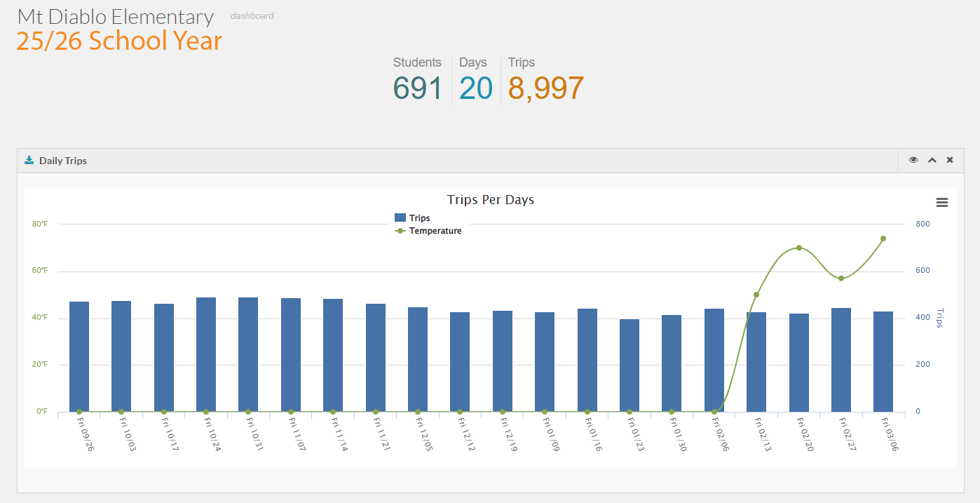The width and height of the screenshot is (980, 503).
Task: Select the Days count 20
Action: coord(476,89)
